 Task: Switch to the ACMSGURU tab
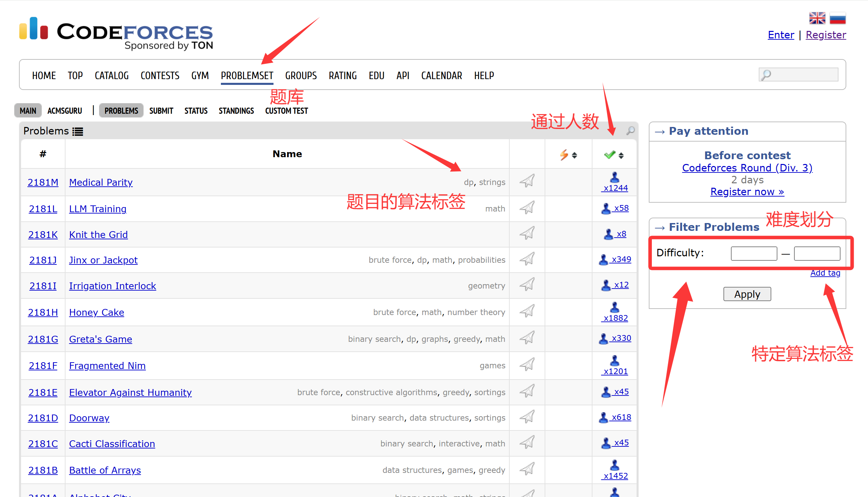[x=64, y=111]
